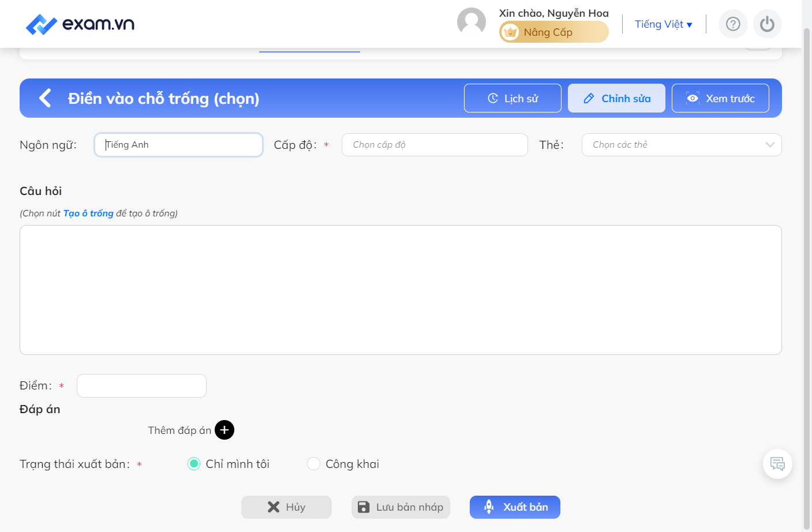Click the crown icon on Nâng Cấp
The height and width of the screenshot is (532, 812).
(510, 32)
